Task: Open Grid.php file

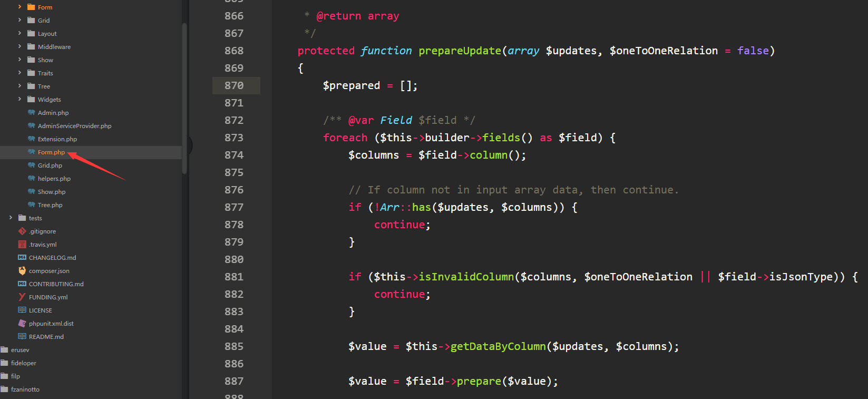Action: click(x=50, y=166)
